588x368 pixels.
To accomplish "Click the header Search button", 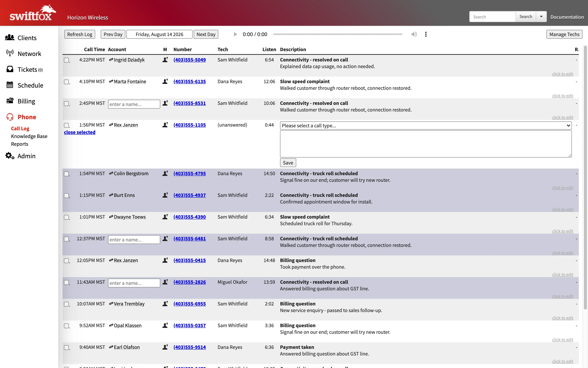I will (x=526, y=17).
